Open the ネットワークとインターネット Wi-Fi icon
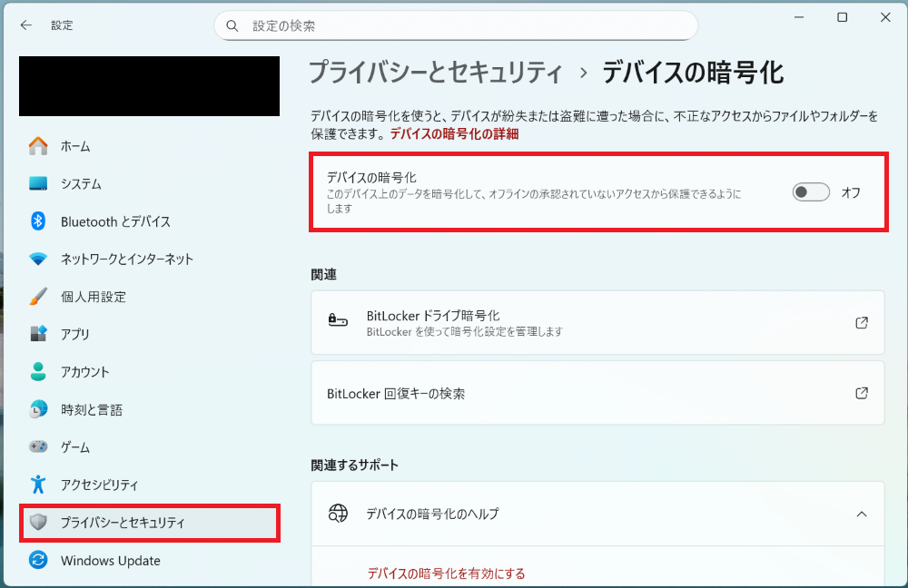The image size is (908, 588). click(38, 259)
